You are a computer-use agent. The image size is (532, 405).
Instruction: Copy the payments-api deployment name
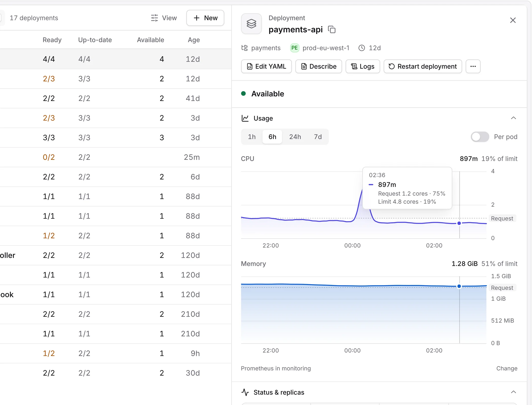[332, 30]
